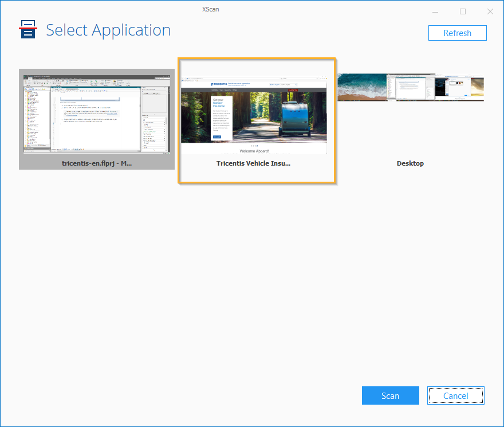
Task: Click the "Desktop" caption label
Action: [x=410, y=163]
